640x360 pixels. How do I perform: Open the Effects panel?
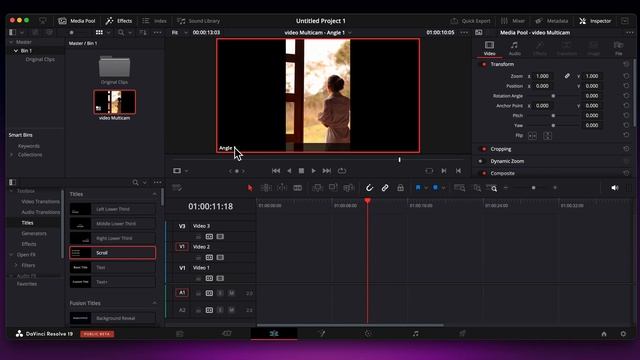[x=119, y=21]
